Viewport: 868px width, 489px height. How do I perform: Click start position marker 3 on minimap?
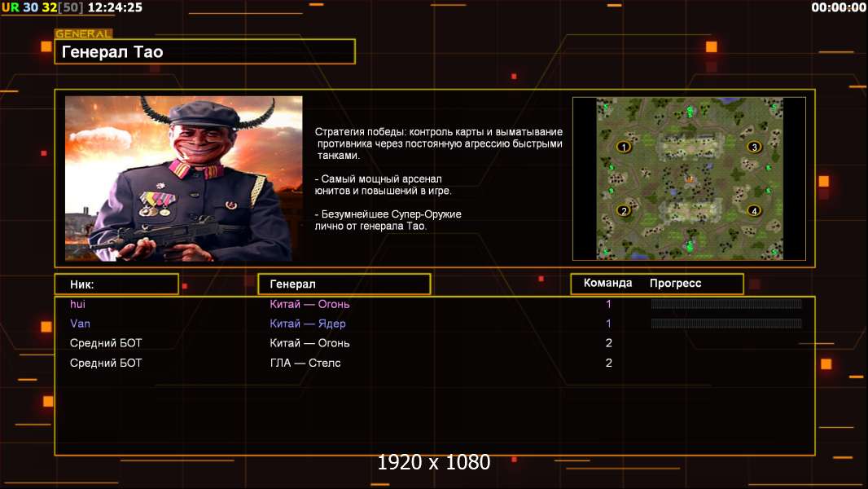754,147
